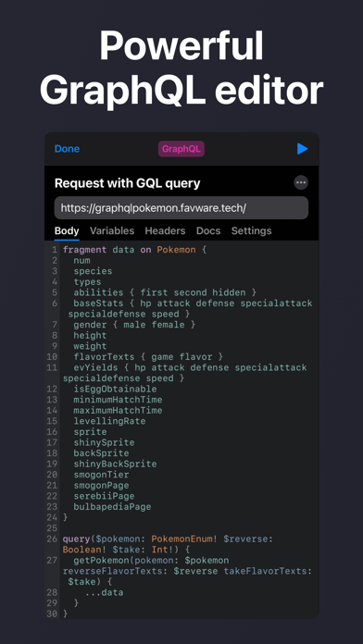Click the 'num' field on line 2
The width and height of the screenshot is (363, 644).
[x=81, y=260]
